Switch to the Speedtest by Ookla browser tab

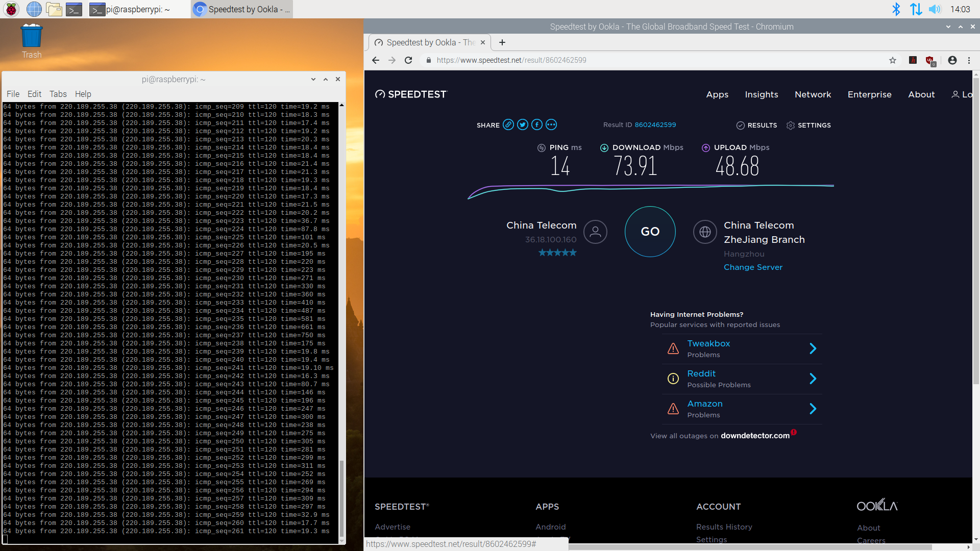click(429, 42)
